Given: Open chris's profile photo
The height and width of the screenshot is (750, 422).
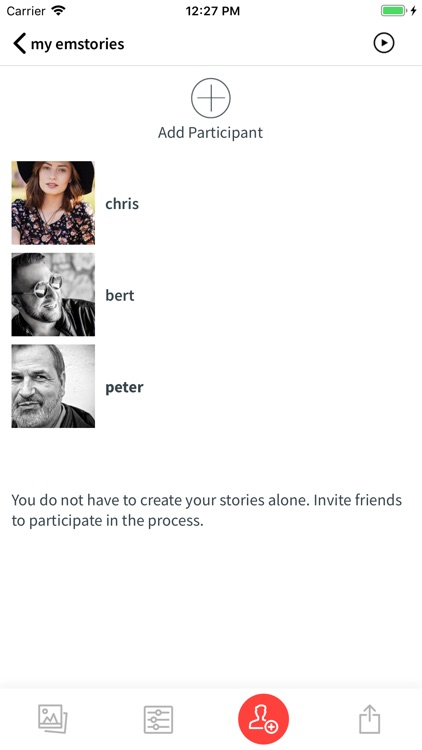Looking at the screenshot, I should point(53,203).
